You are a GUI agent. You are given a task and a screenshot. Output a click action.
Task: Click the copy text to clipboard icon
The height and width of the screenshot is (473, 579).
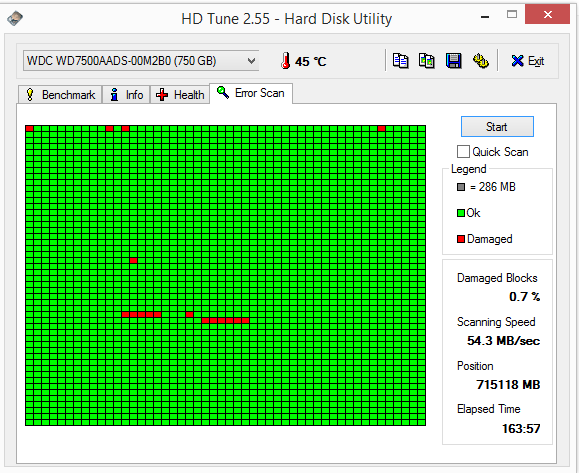coord(400,61)
